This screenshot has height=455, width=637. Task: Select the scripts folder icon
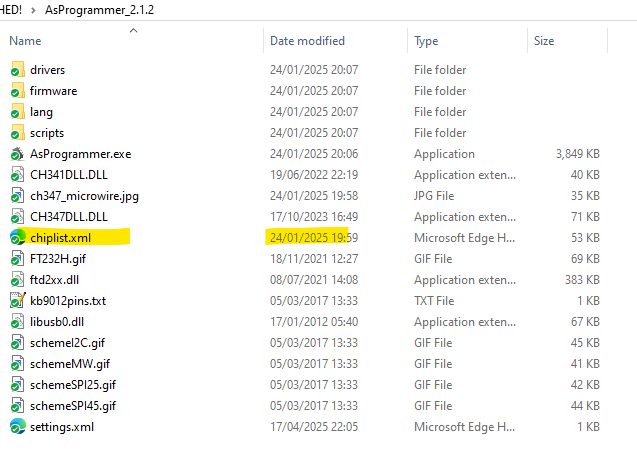click(x=17, y=133)
